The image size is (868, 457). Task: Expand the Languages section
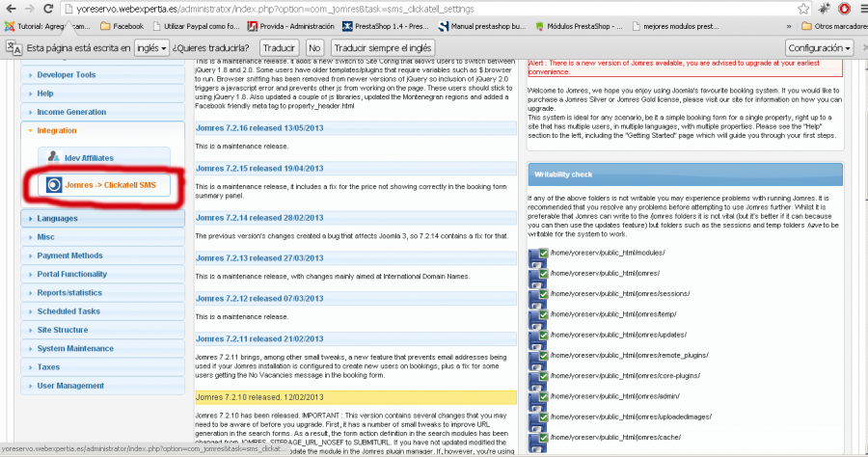pos(102,219)
